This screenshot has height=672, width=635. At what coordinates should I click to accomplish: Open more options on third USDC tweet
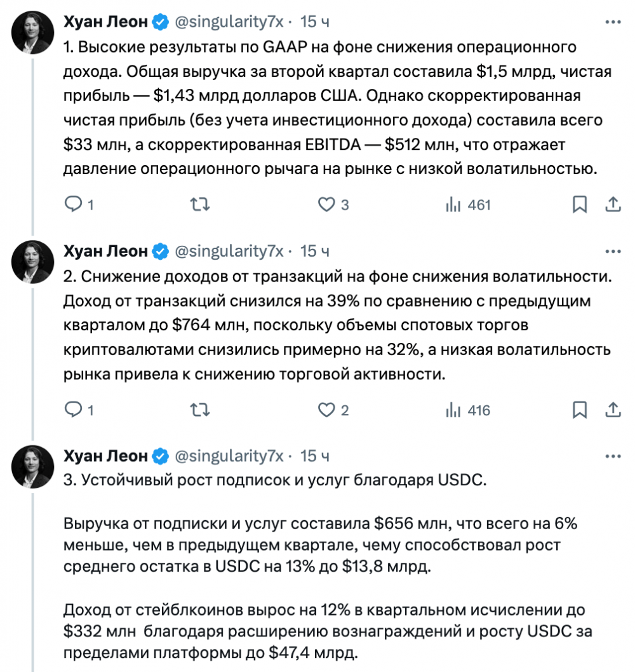(612, 456)
